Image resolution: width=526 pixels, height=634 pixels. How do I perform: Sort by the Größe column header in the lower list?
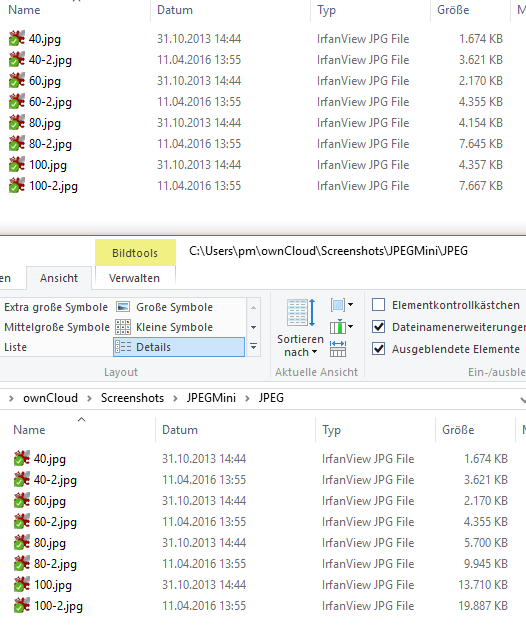tap(458, 429)
